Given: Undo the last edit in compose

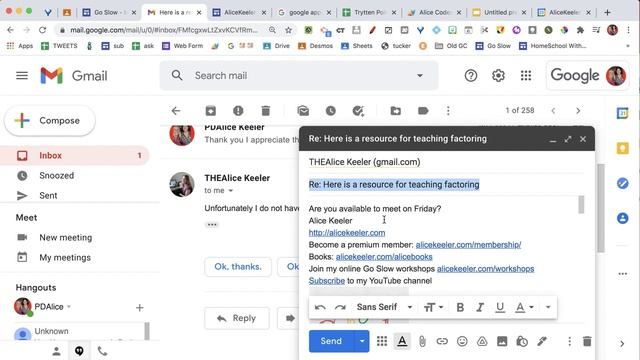Looking at the screenshot, I should tap(320, 307).
